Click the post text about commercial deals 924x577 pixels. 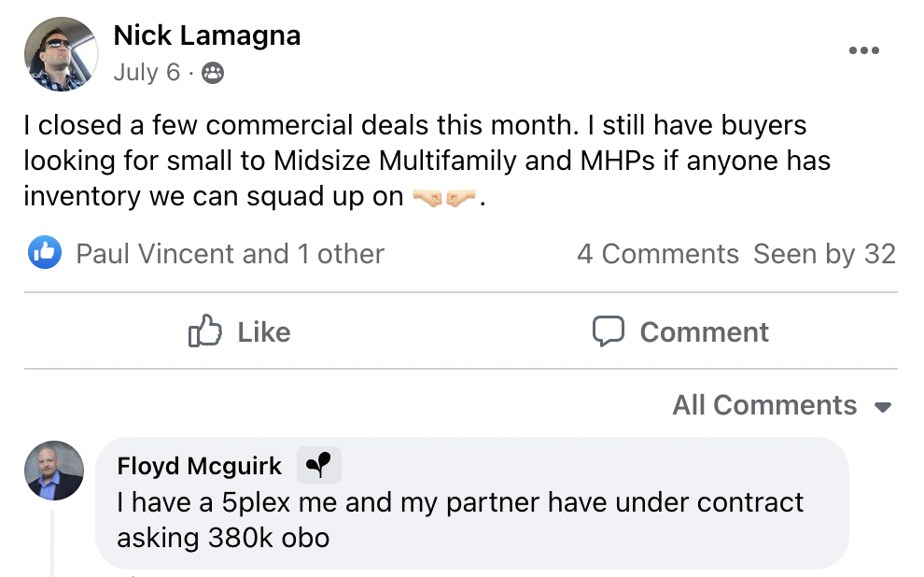click(x=414, y=161)
